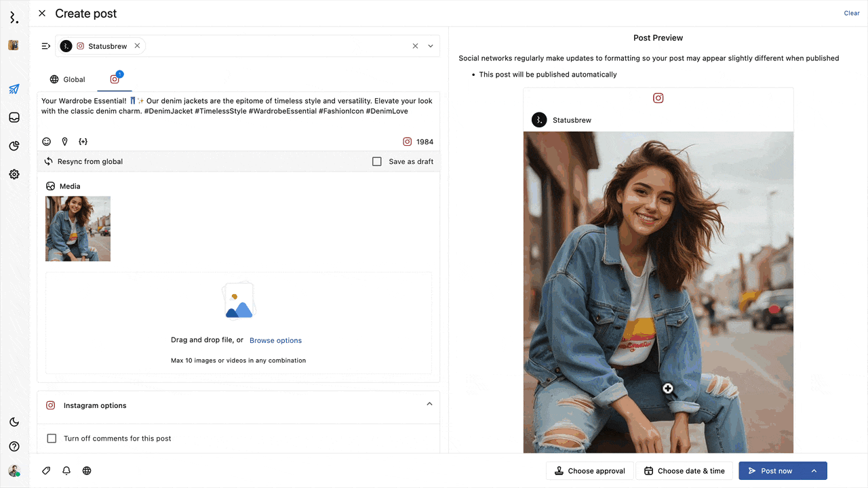The image size is (868, 488).
Task: Open the emoji picker
Action: pyautogui.click(x=47, y=142)
